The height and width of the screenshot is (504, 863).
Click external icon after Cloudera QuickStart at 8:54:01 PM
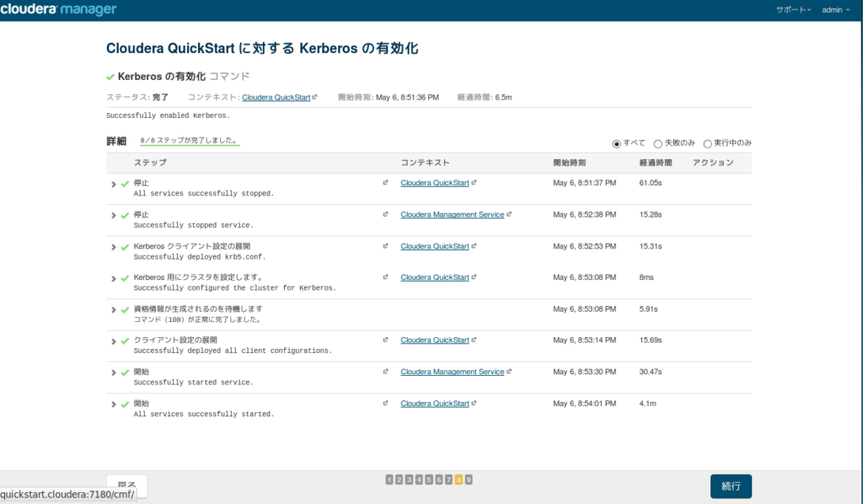[474, 404]
